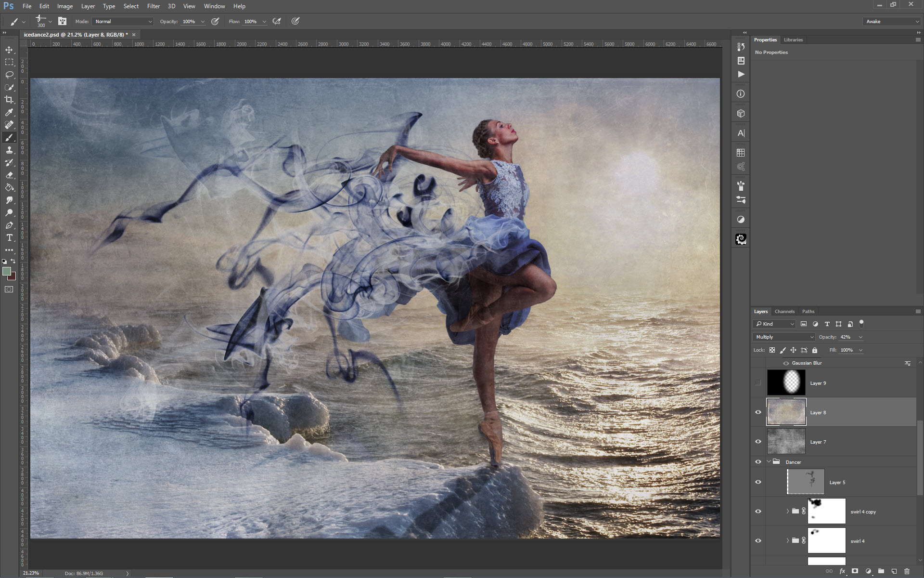Collapse the Dancer group
The width and height of the screenshot is (924, 578).
769,462
